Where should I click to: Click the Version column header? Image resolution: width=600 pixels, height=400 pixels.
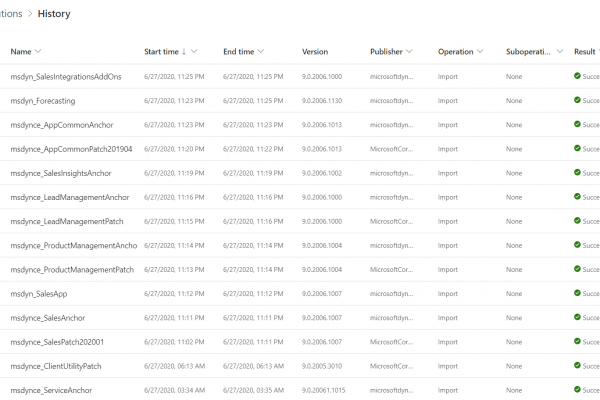tap(315, 52)
